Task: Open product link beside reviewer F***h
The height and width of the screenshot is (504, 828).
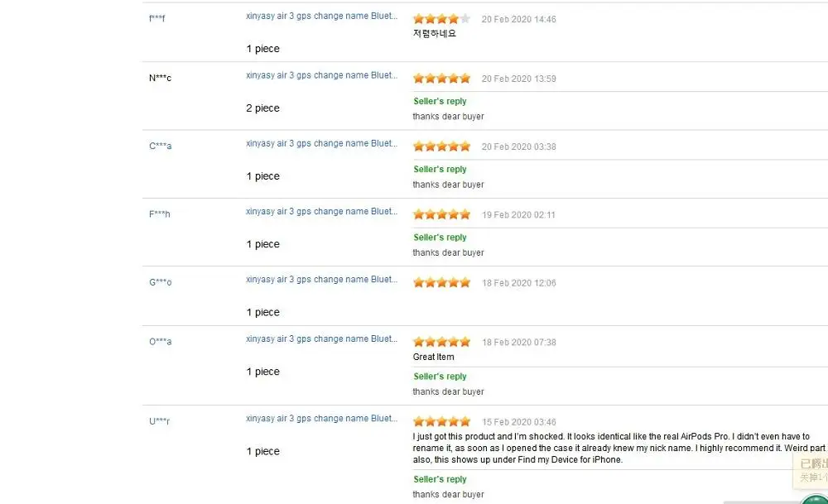Action: (x=321, y=212)
